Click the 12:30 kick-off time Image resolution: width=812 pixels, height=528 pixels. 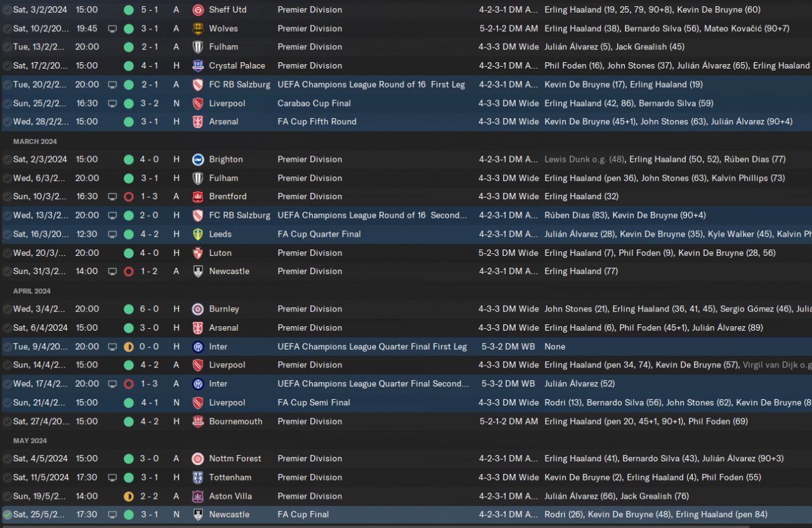[87, 234]
